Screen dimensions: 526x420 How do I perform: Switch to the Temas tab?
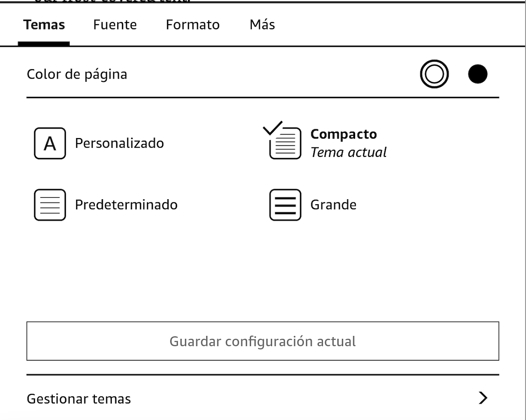44,25
